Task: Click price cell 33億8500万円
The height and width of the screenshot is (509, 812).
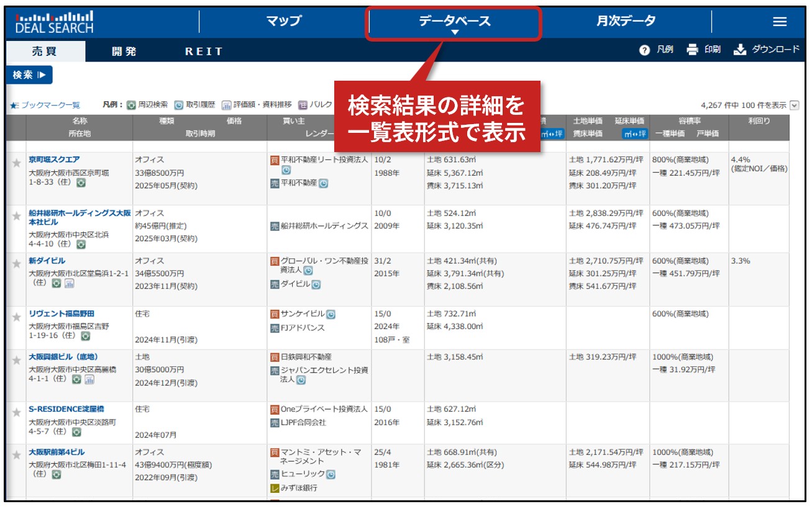Action: [160, 172]
